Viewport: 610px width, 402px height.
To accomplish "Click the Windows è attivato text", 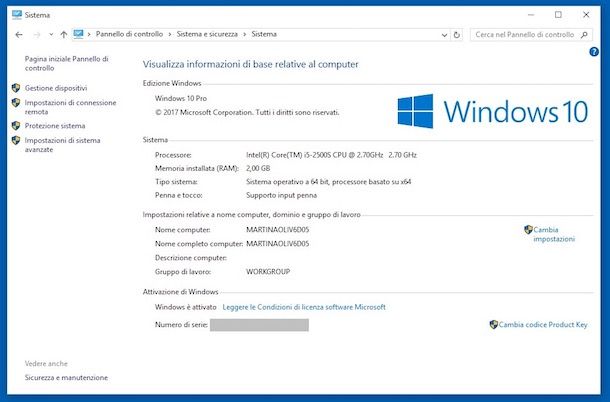I will pyautogui.click(x=186, y=307).
